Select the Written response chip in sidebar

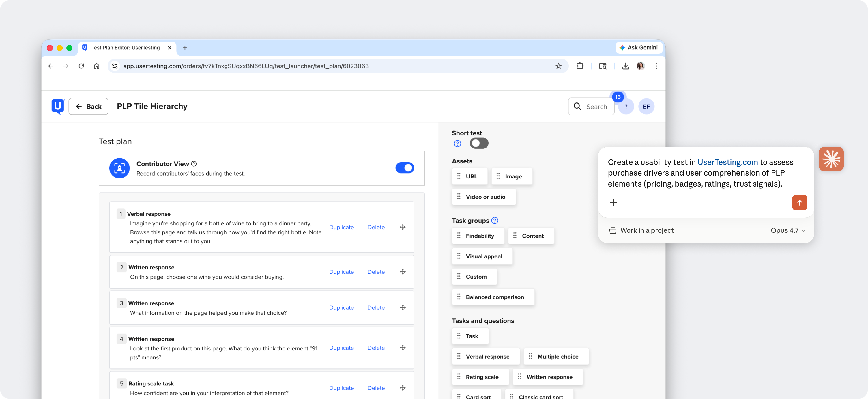[x=548, y=377]
